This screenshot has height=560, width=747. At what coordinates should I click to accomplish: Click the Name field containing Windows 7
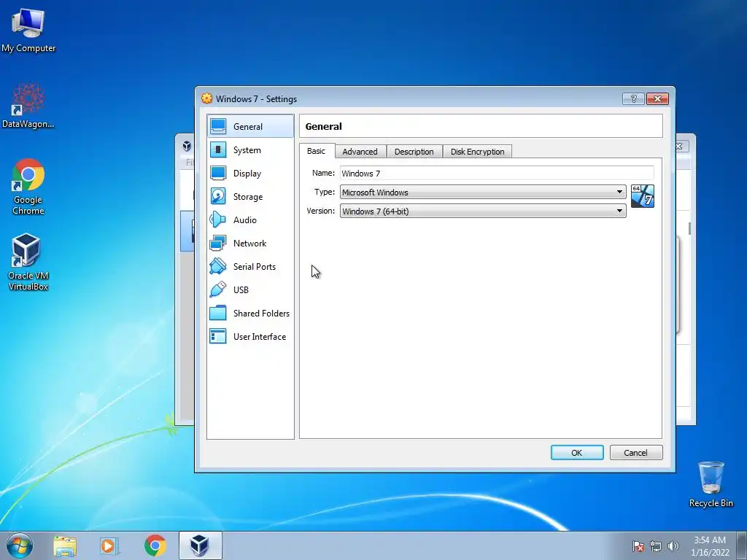point(496,174)
